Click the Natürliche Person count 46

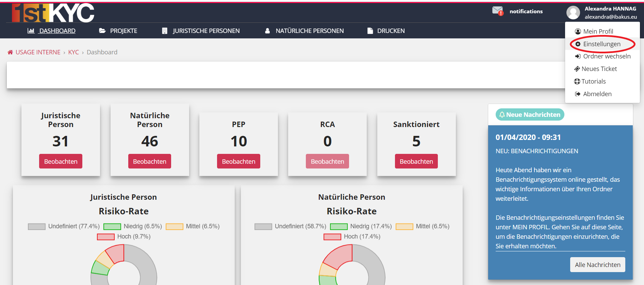click(x=150, y=141)
